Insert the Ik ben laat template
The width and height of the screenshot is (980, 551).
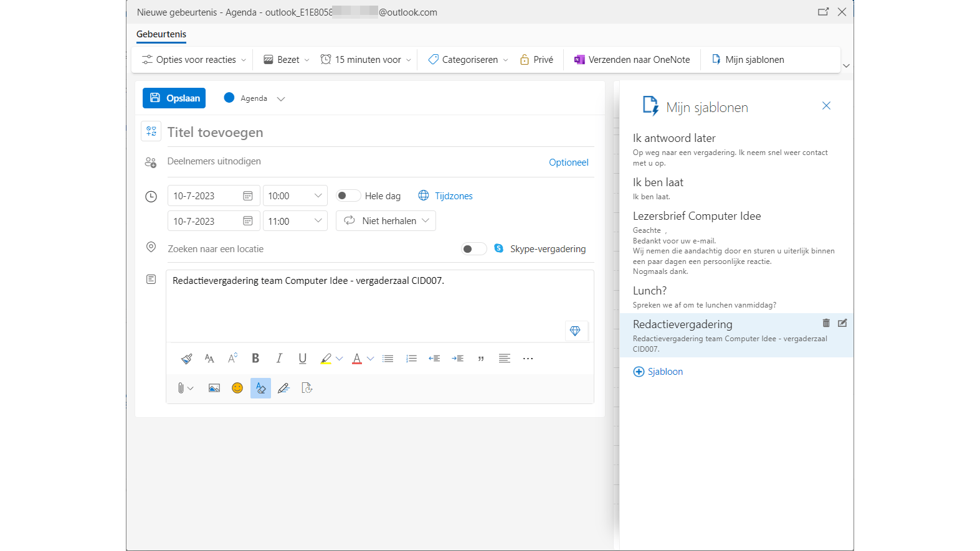pos(736,189)
